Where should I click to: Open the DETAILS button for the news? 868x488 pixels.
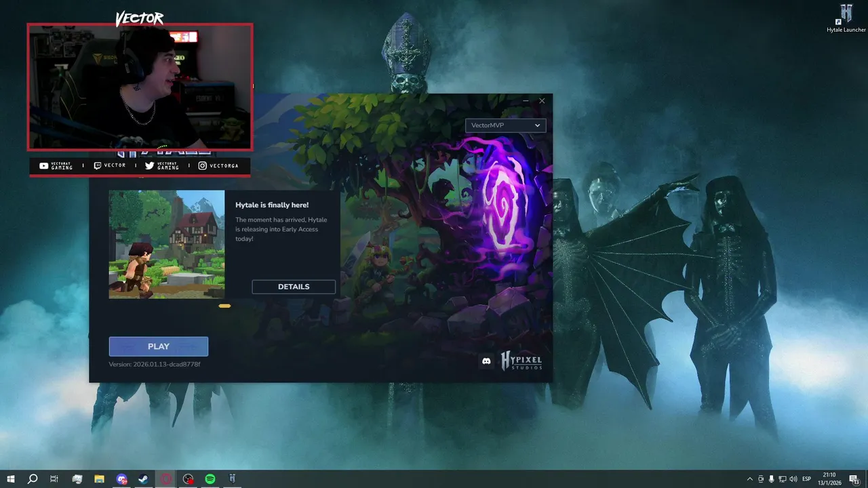294,287
